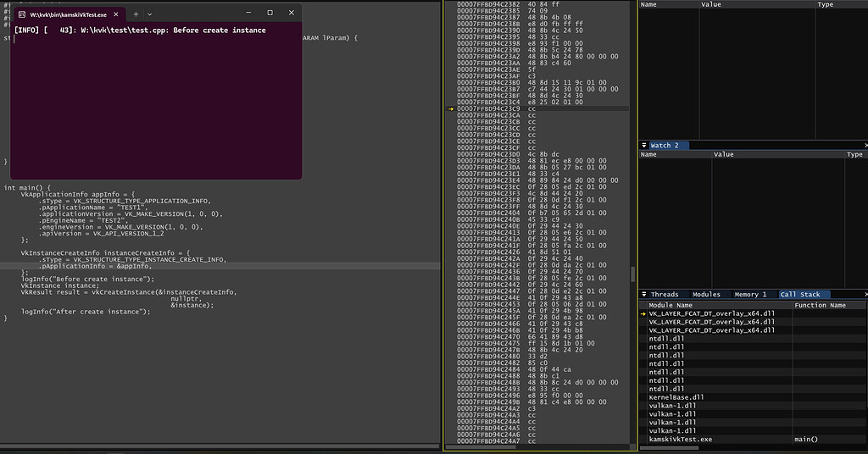Screen dimensions: 868x454
Task: Click the yellow current-frame arrow in Call Stack
Action: point(643,313)
